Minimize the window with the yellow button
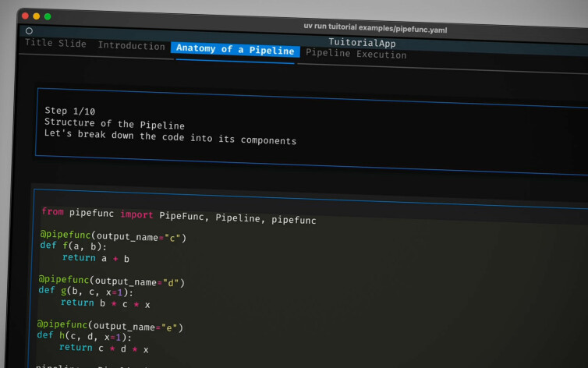Viewport: 588px width, 368px height. coord(37,16)
